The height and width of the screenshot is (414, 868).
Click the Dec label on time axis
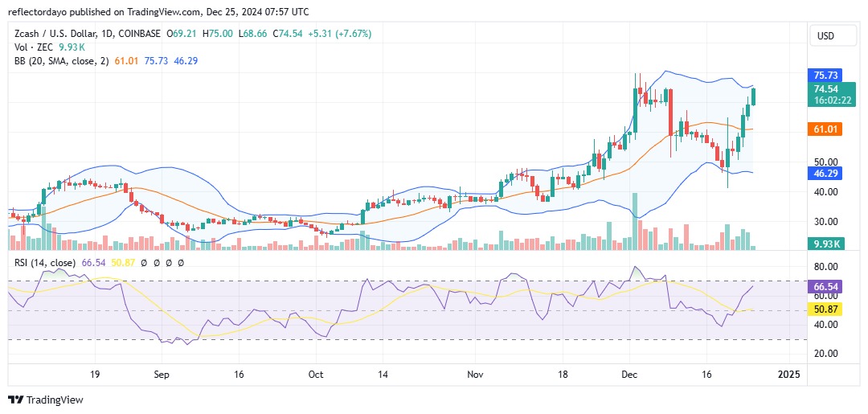tap(630, 375)
